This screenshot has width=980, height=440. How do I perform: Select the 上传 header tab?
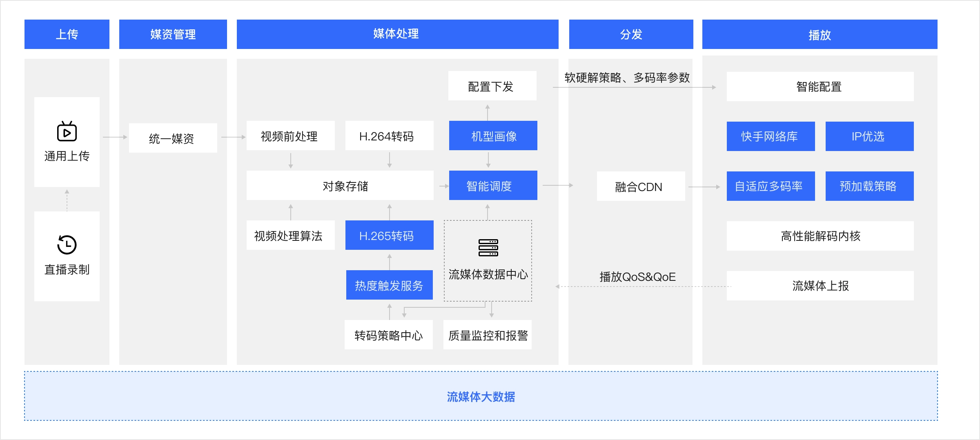click(x=67, y=34)
